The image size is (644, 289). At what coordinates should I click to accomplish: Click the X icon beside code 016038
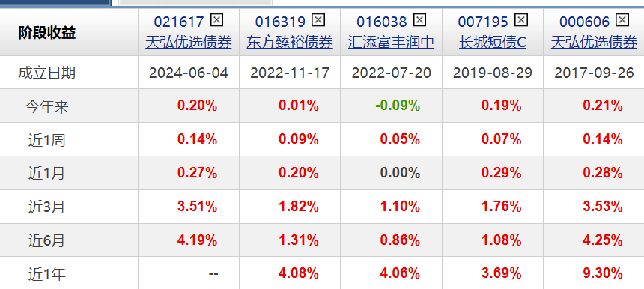click(x=419, y=19)
